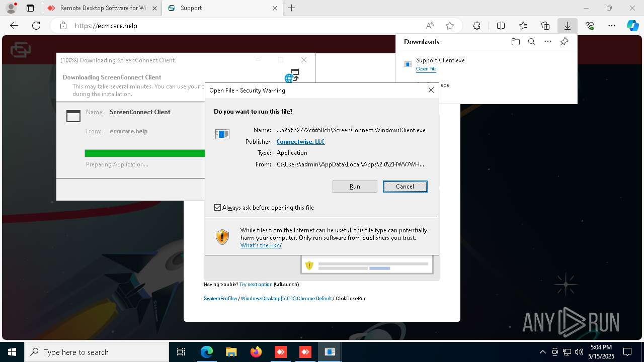Open Firefox from the taskbar

click(x=256, y=352)
